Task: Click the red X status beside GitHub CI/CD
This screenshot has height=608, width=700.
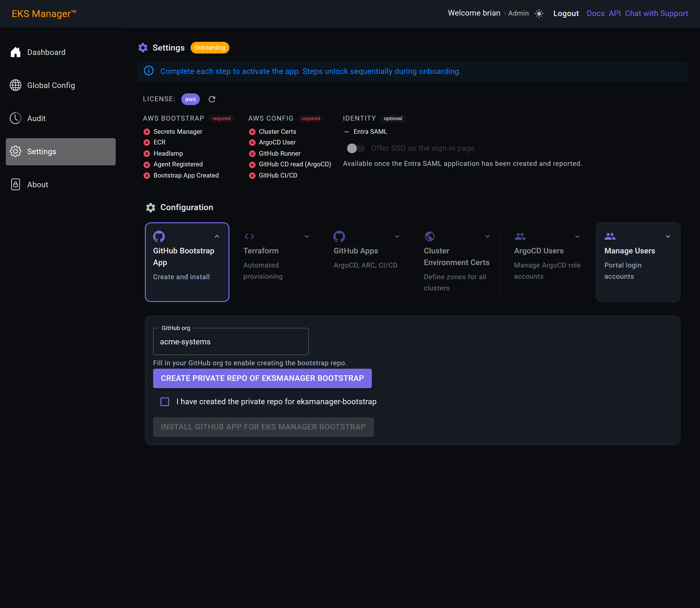Action: pyautogui.click(x=252, y=175)
